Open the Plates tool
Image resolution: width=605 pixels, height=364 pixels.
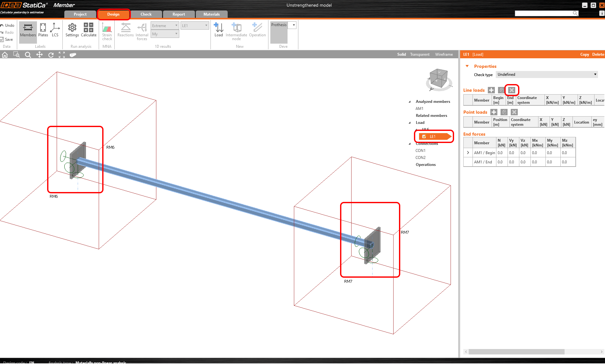pyautogui.click(x=43, y=30)
